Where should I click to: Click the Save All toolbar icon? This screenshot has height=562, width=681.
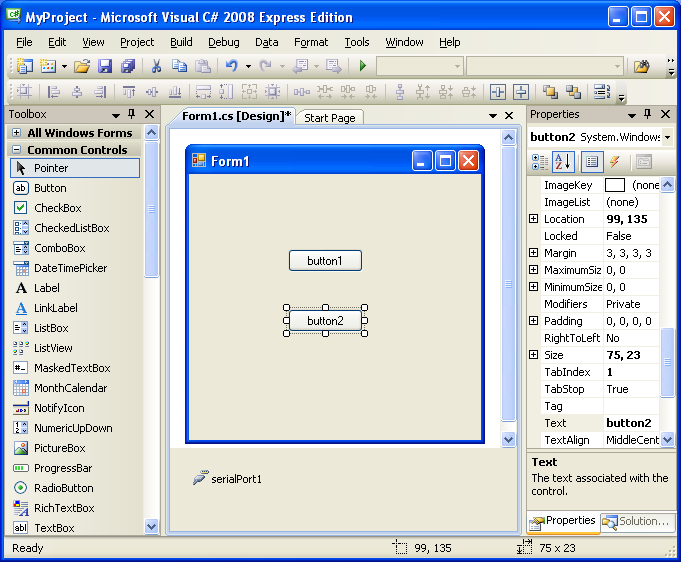pyautogui.click(x=128, y=66)
